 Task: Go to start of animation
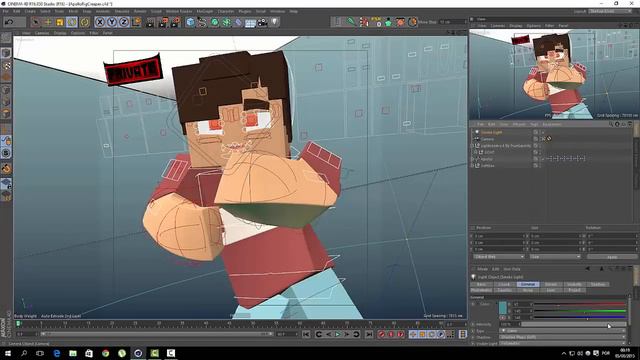pos(306,334)
